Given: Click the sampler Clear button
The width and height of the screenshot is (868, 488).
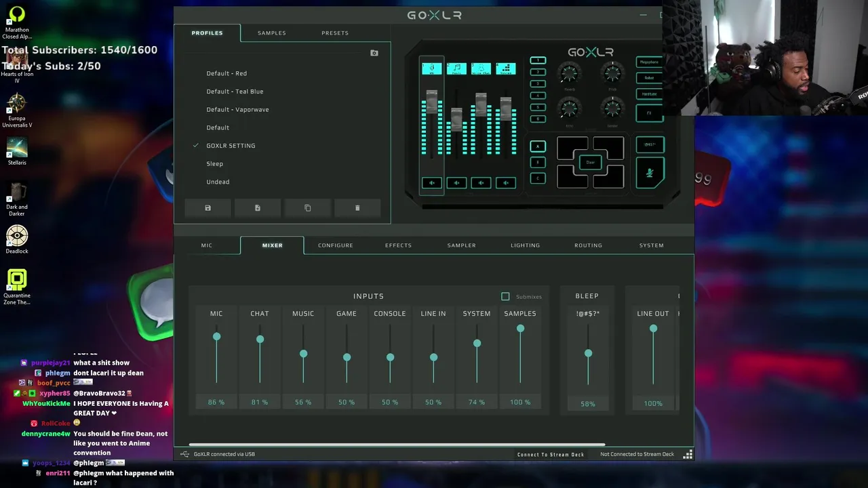Looking at the screenshot, I should point(591,163).
